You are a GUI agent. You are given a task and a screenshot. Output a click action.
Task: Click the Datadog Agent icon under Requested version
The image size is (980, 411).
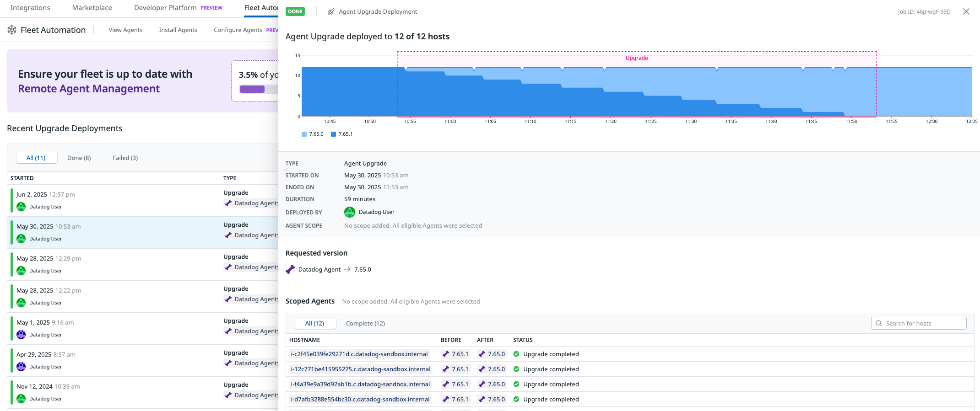[290, 269]
